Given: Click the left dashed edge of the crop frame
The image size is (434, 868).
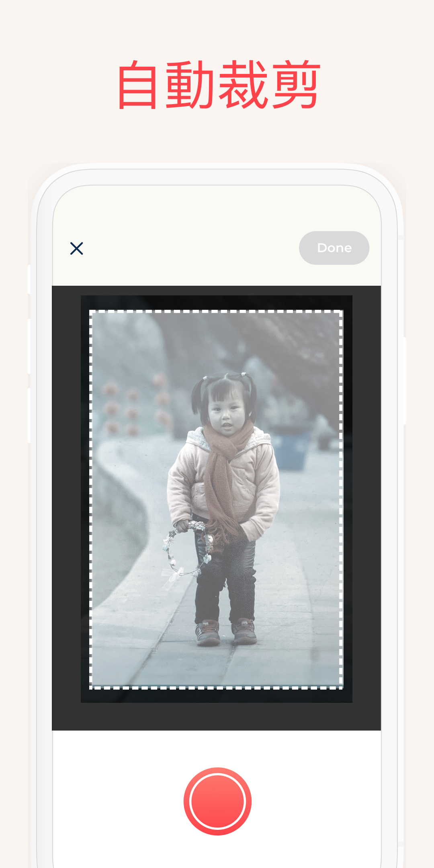Looking at the screenshot, I should (x=91, y=500).
